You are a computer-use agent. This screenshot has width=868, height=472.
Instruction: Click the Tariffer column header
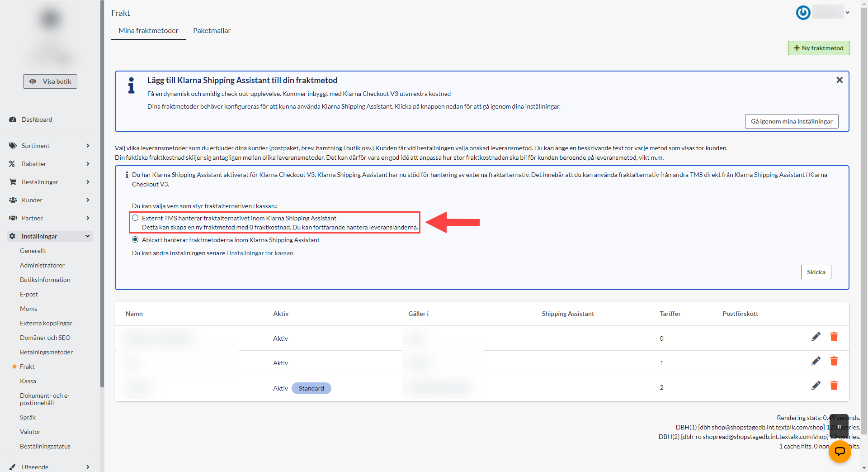point(670,314)
